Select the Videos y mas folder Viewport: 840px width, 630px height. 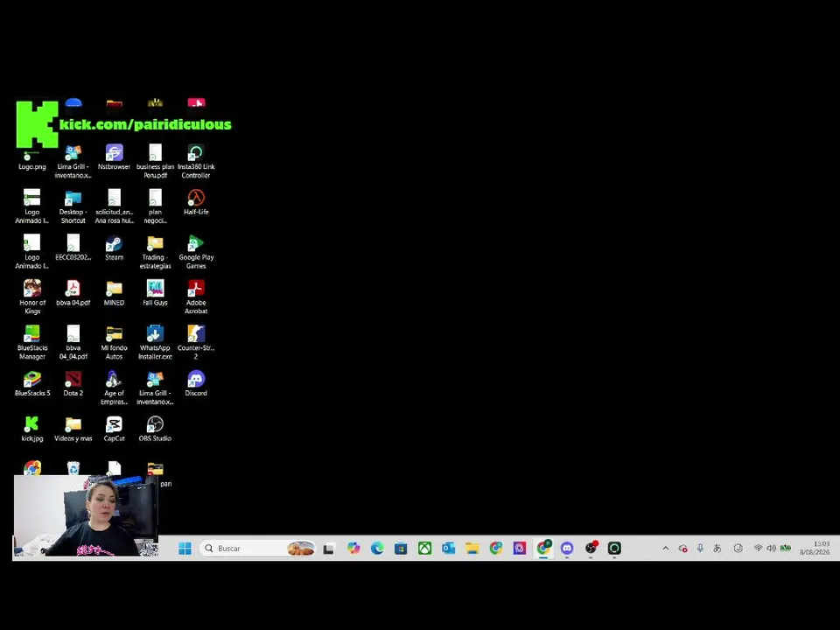click(x=73, y=429)
